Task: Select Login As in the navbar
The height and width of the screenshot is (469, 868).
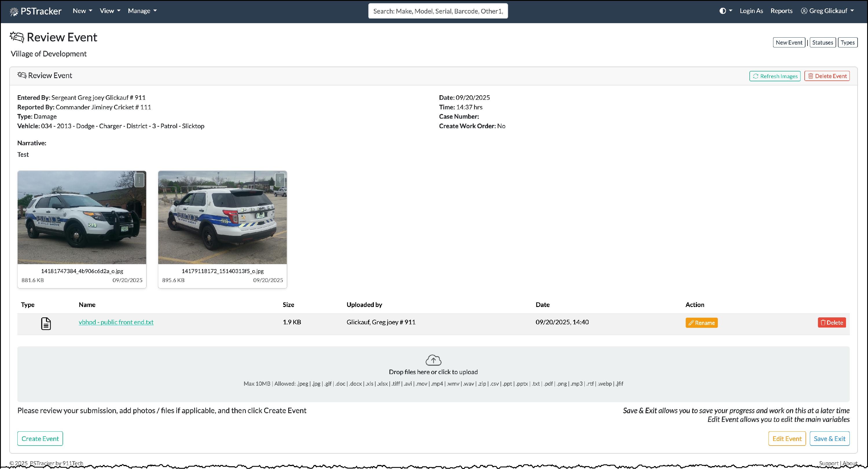Action: pyautogui.click(x=751, y=11)
